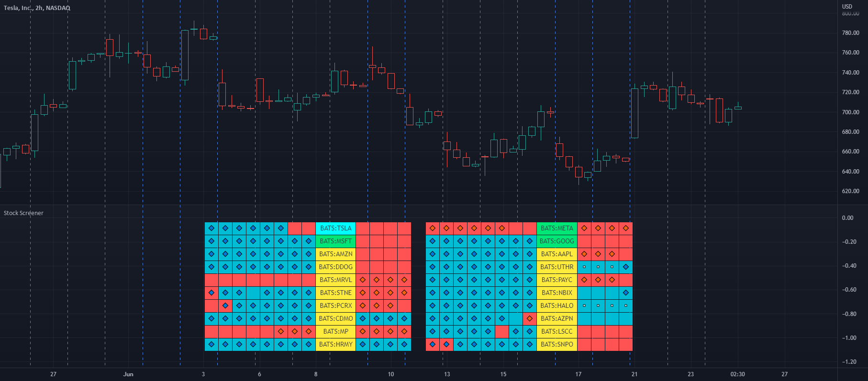
Task: Click the -0.20 screener scale value
Action: (x=849, y=242)
